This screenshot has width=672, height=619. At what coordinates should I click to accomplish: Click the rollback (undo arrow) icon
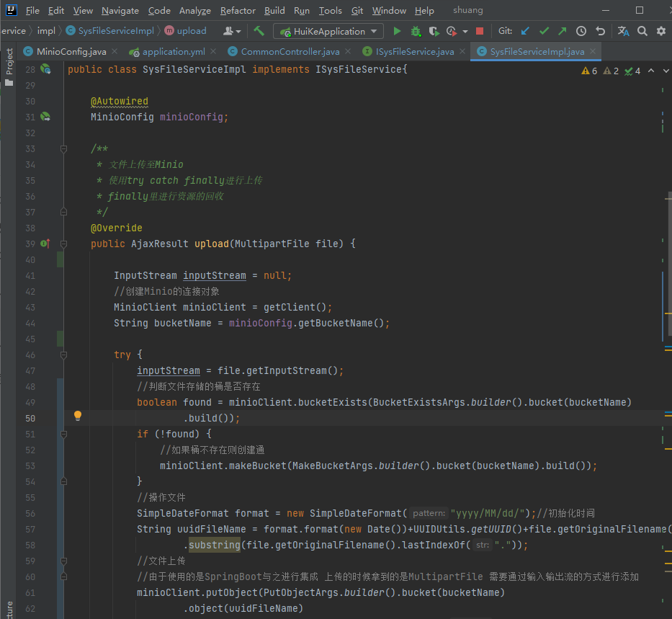(600, 31)
